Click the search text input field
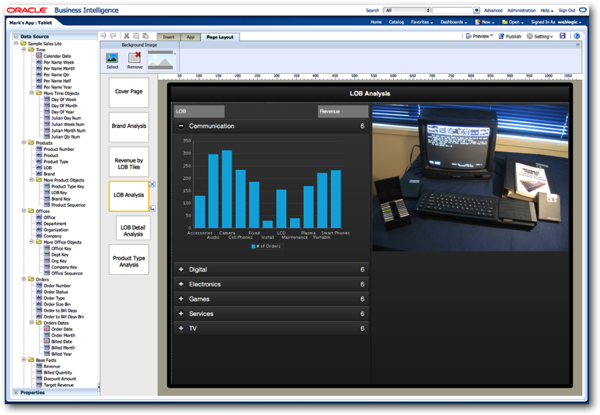 [453, 10]
